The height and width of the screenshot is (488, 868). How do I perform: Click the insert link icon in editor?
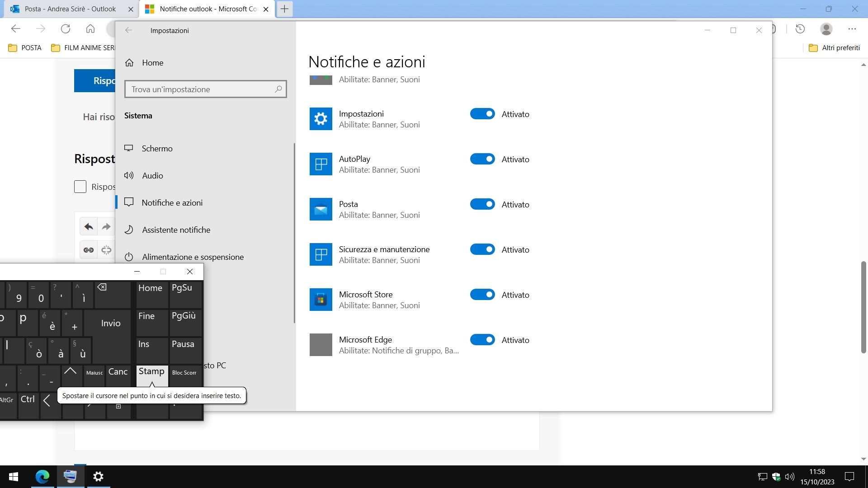(x=89, y=250)
